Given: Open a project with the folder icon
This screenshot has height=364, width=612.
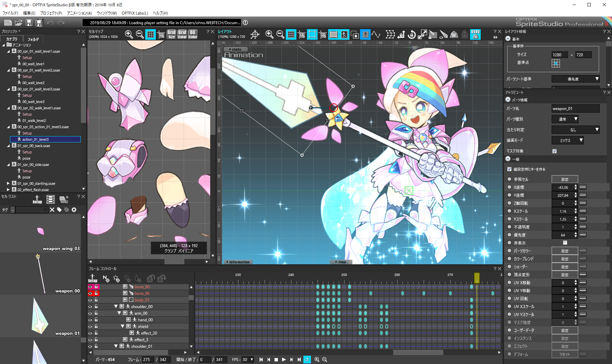Looking at the screenshot, I should [19, 23].
